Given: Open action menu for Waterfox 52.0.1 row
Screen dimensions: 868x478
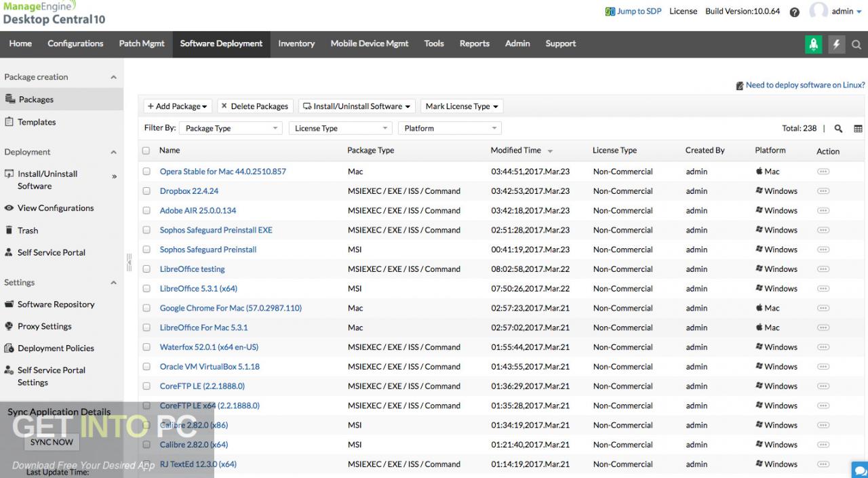Looking at the screenshot, I should click(x=823, y=347).
